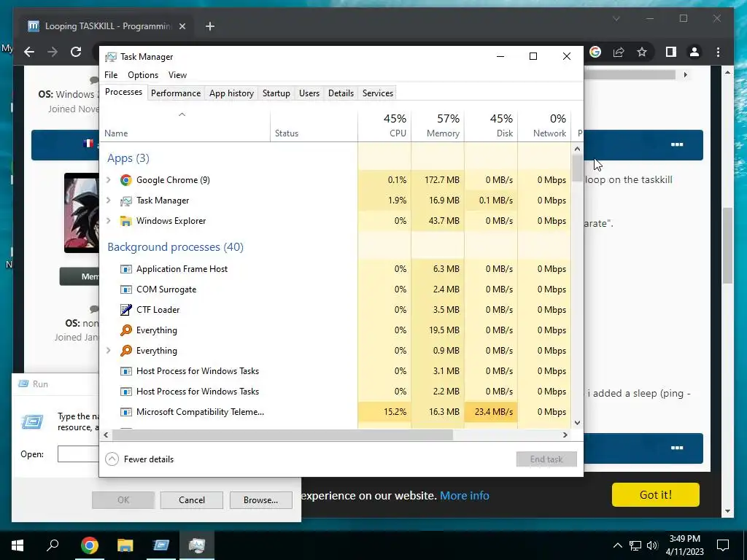Viewport: 747px width, 560px height.
Task: Collapse view with Fewer details
Action: 139,459
